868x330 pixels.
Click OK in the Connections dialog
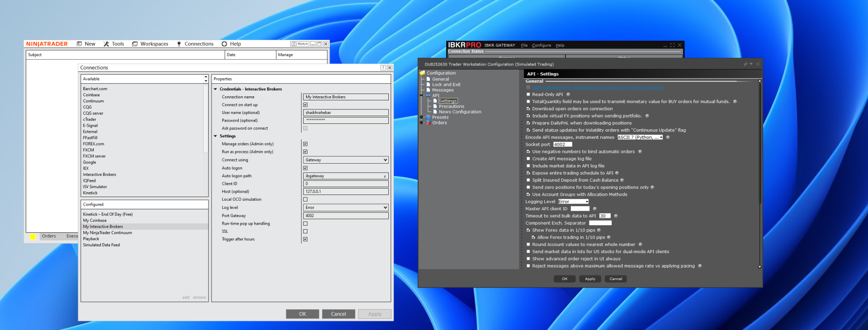302,314
